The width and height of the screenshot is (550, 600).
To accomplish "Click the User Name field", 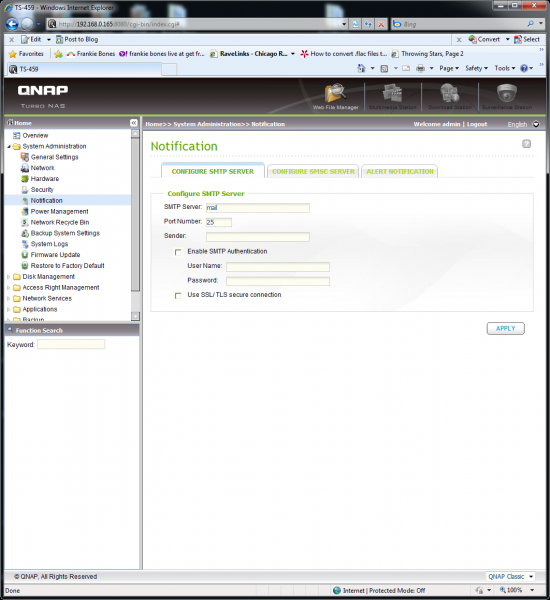I will coord(277,267).
